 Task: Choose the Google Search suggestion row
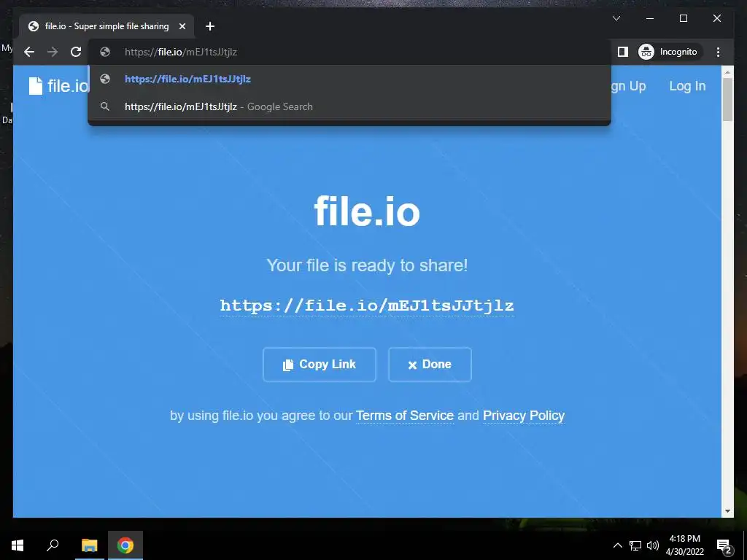click(349, 106)
